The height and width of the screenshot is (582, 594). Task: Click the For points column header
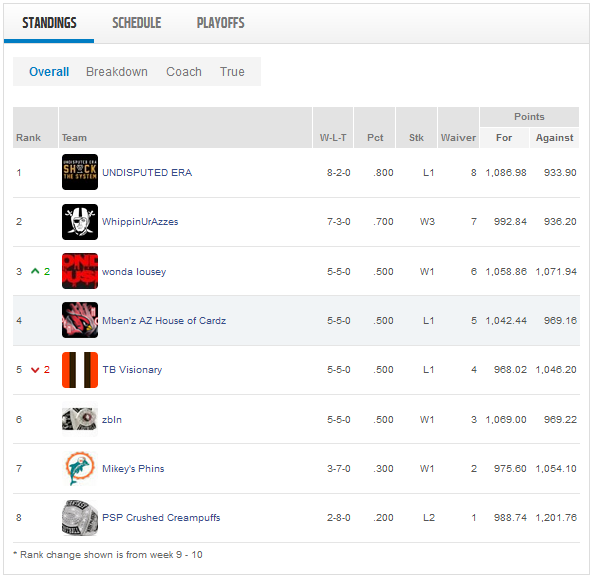coord(504,138)
